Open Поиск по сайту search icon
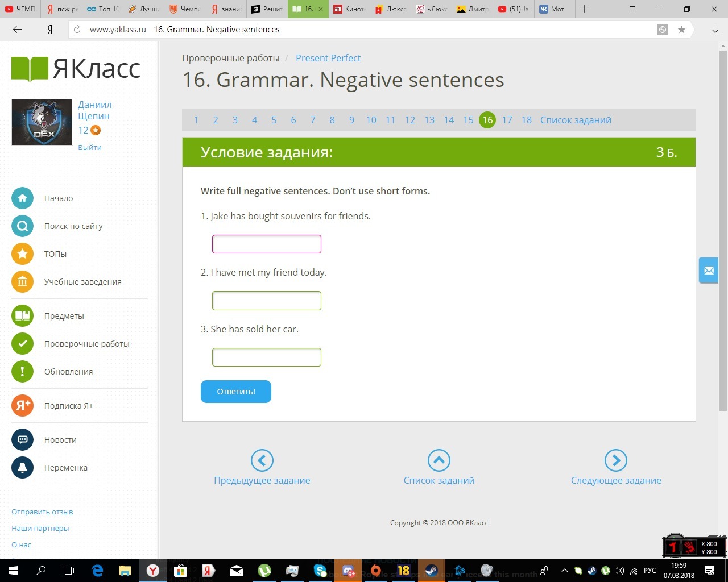This screenshot has width=728, height=582. 22,226
